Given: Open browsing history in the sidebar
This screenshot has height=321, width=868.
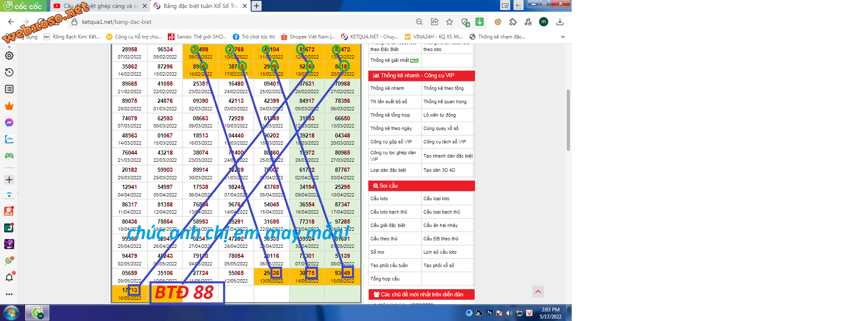Looking at the screenshot, I should click(x=9, y=72).
